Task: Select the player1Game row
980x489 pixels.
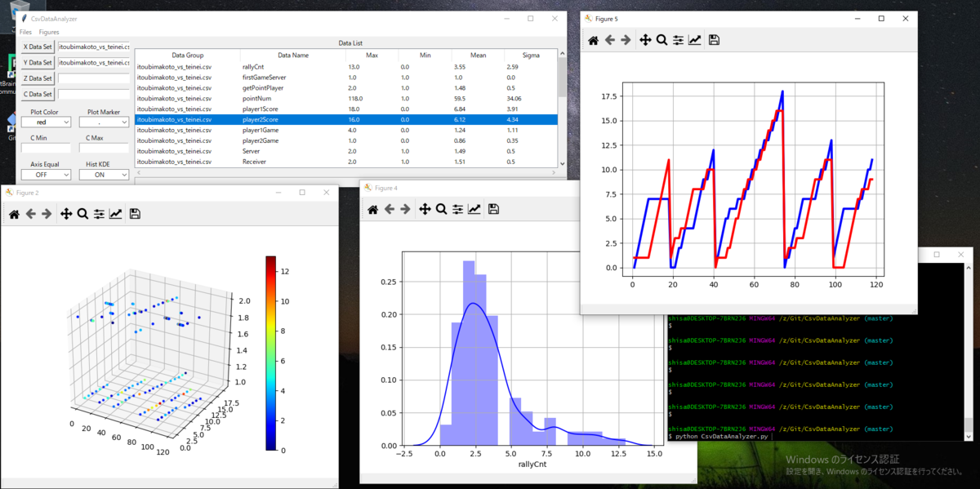Action: pyautogui.click(x=346, y=130)
